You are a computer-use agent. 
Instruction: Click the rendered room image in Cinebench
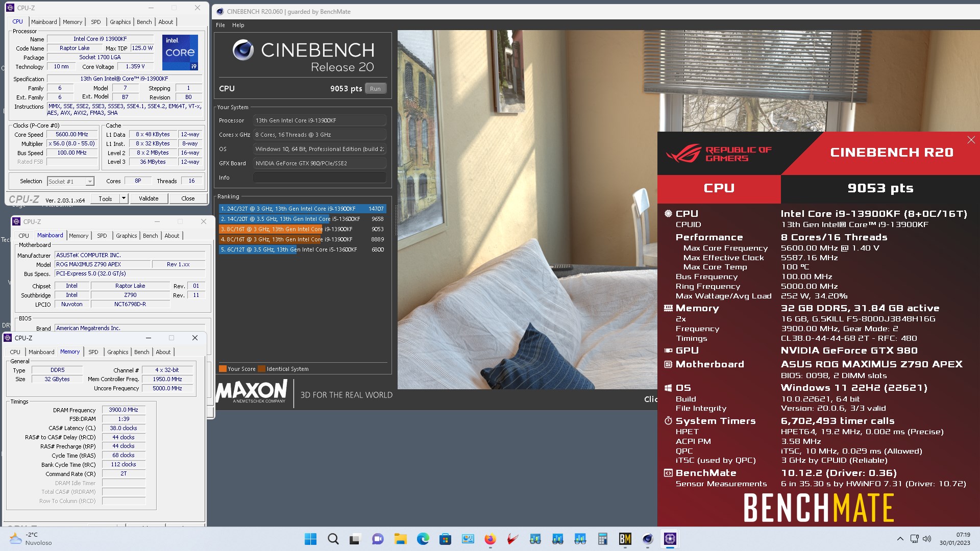[x=527, y=210]
